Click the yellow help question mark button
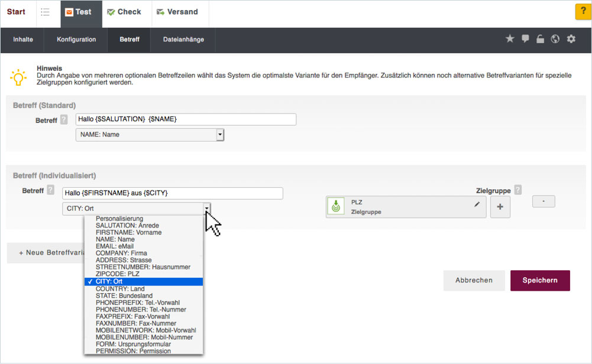Screen dimensions: 592x364 (x=583, y=12)
